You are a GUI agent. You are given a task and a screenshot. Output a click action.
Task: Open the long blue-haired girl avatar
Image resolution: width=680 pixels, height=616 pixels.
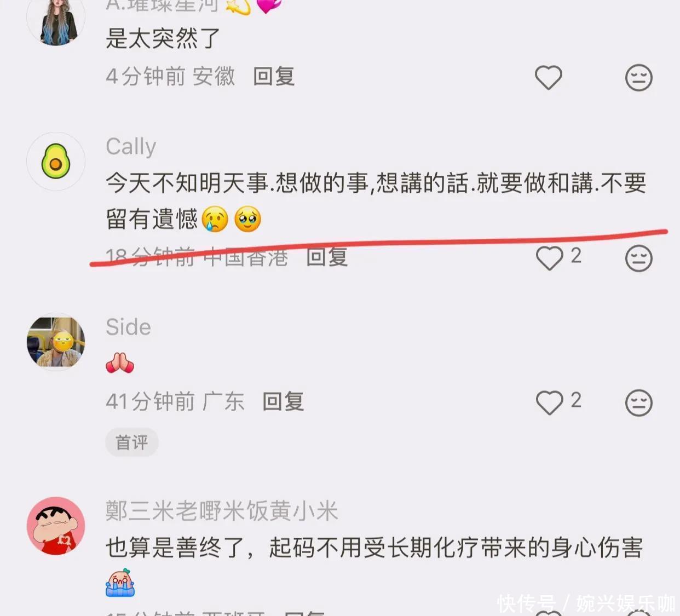click(56, 21)
